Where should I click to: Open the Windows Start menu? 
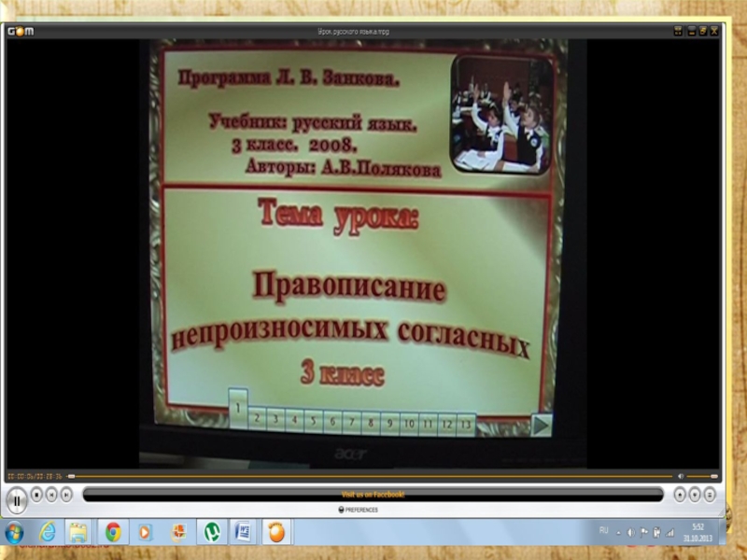(x=14, y=533)
